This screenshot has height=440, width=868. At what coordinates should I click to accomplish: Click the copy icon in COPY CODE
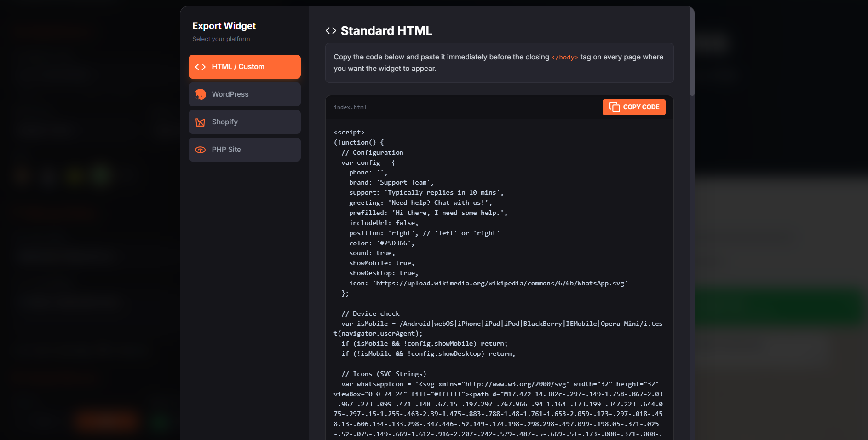[615, 107]
